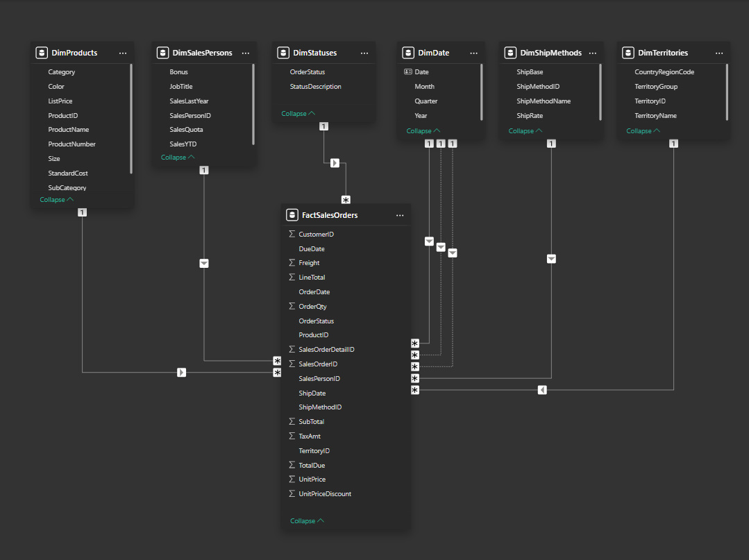
Task: Collapse the DimProducts table
Action: (x=56, y=200)
